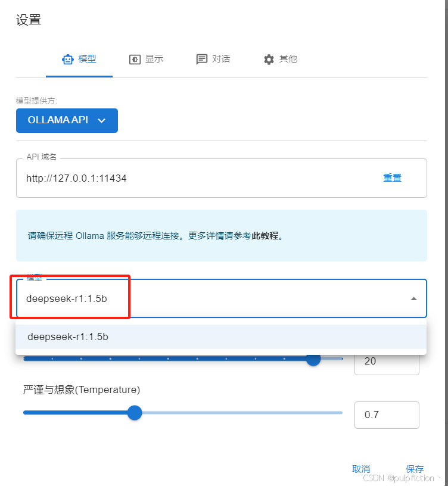Open the 显示 tab
This screenshot has width=448, height=486.
click(146, 59)
